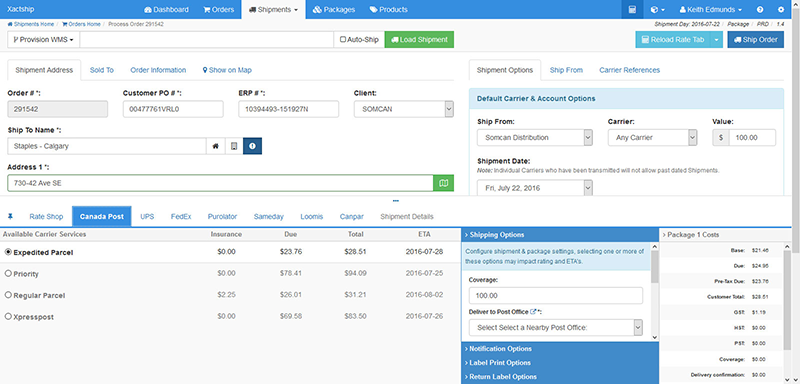Open the Show on Map tab
800x384 pixels.
227,70
